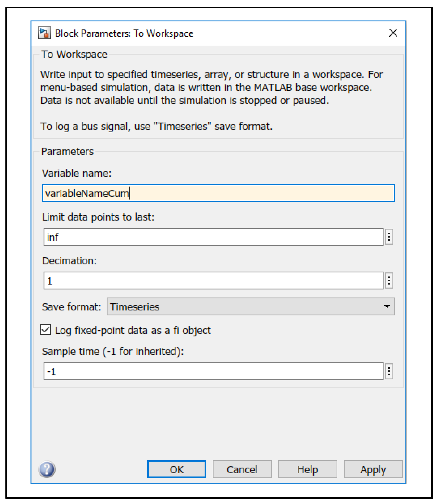Click the 'Save format:' label text

72,307
